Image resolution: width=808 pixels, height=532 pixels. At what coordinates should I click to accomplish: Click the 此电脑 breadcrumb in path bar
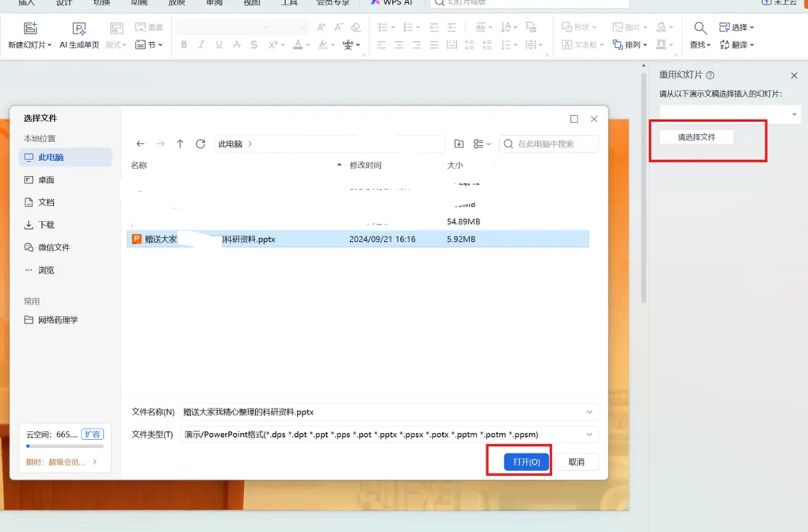230,144
